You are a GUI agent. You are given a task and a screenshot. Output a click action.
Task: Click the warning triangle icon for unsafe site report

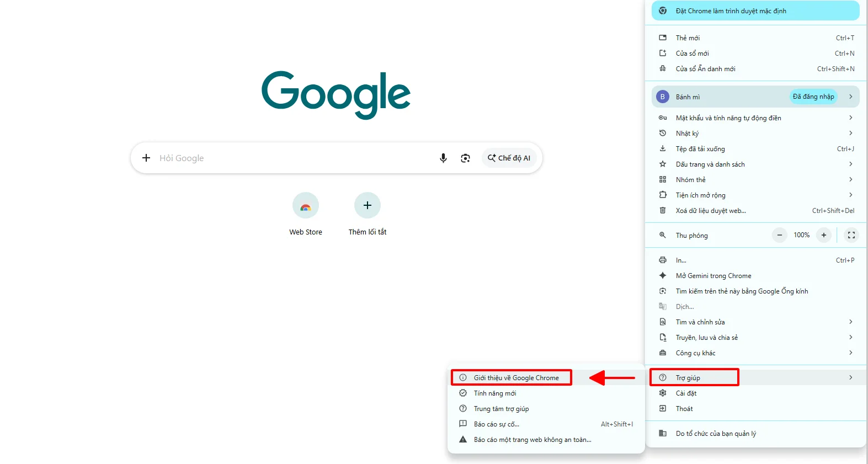point(463,439)
